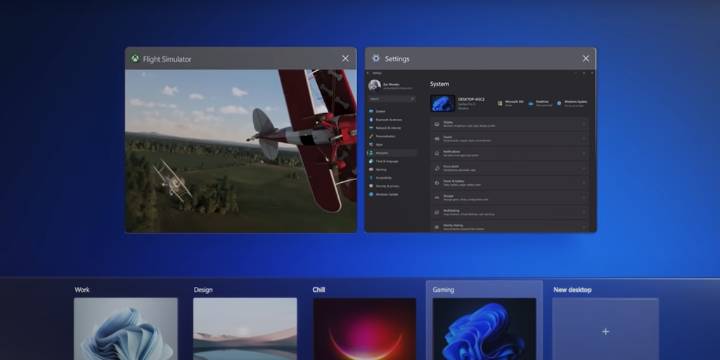Click the Microsoft 365 status in System header
720x360 pixels.
tap(511, 103)
